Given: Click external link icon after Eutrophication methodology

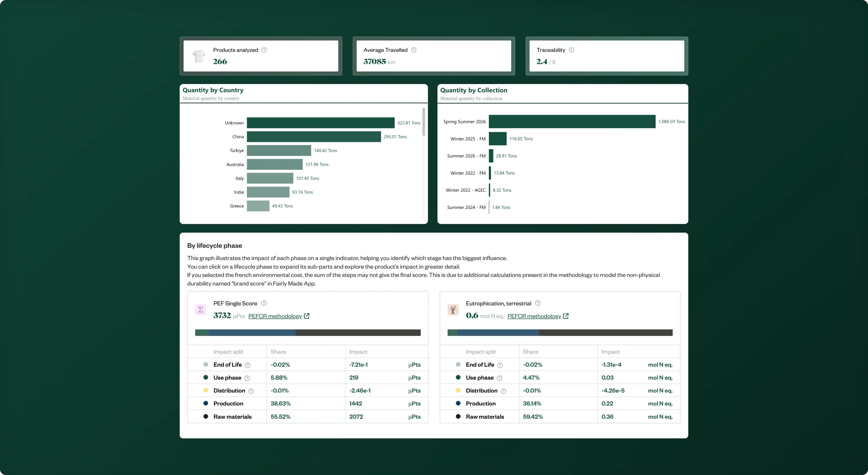Looking at the screenshot, I should [x=566, y=316].
